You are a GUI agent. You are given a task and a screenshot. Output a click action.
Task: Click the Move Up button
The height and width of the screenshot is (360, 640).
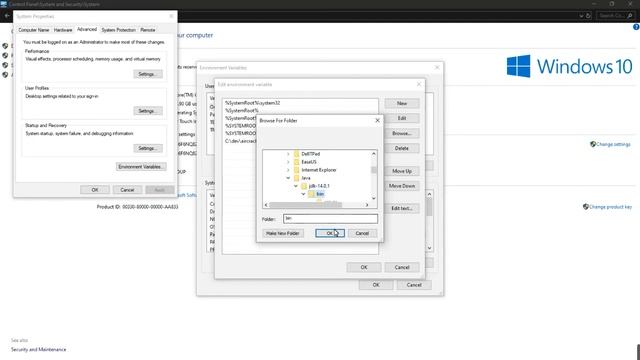point(402,171)
